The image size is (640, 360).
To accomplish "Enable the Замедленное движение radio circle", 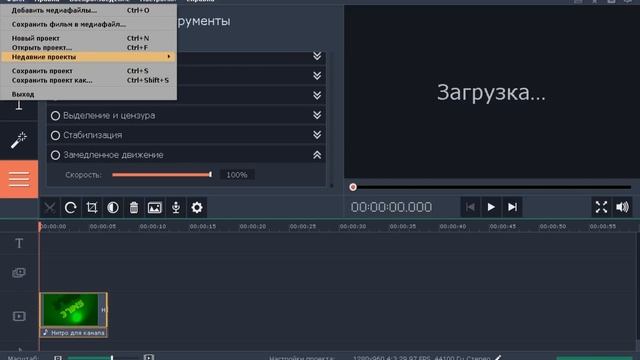I will [x=55, y=155].
